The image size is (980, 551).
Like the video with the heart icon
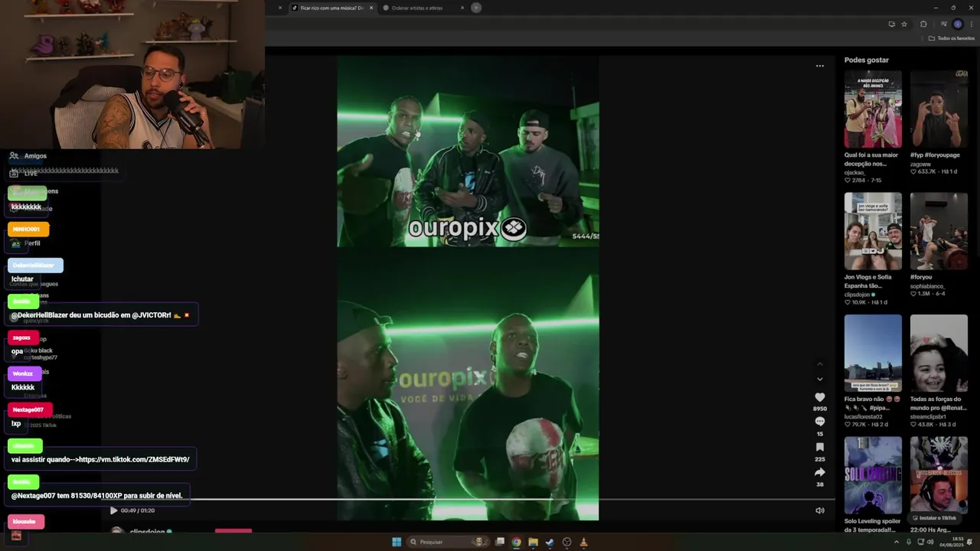tap(820, 397)
